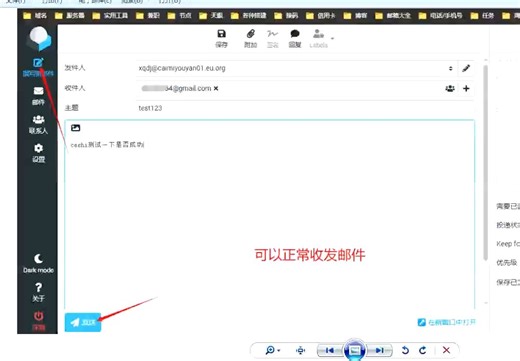Viewport: 520px width, 361px height.
Task: Open the 域名 bookmark folder
Action: coord(35,16)
